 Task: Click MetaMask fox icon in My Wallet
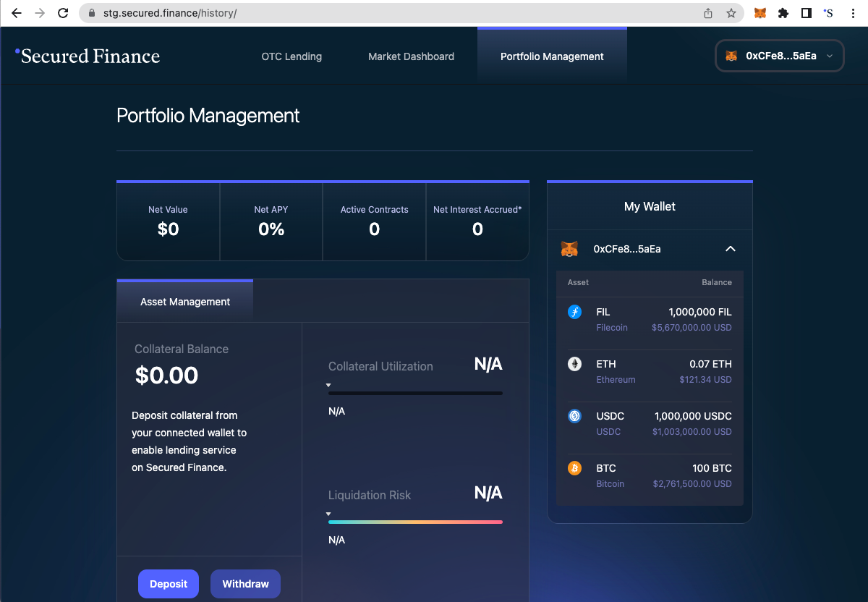[x=570, y=249]
